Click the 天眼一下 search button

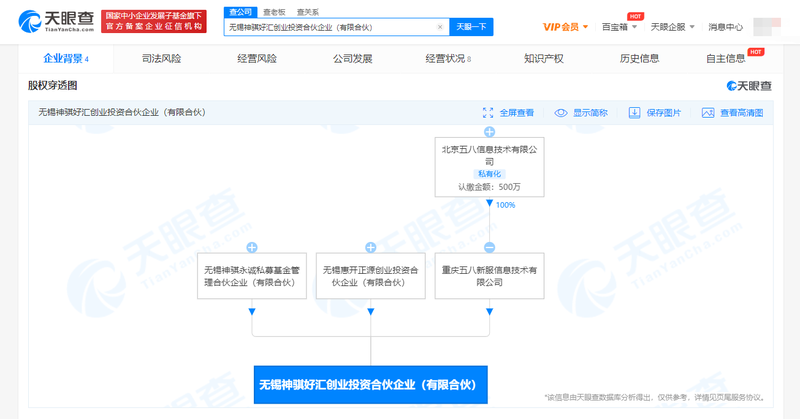tap(471, 27)
